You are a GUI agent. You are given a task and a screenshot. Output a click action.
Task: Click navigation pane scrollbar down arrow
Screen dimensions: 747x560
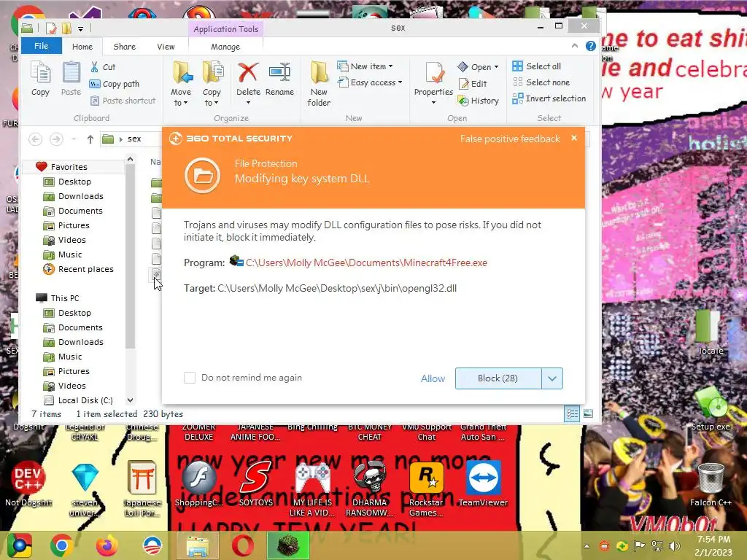pos(130,400)
